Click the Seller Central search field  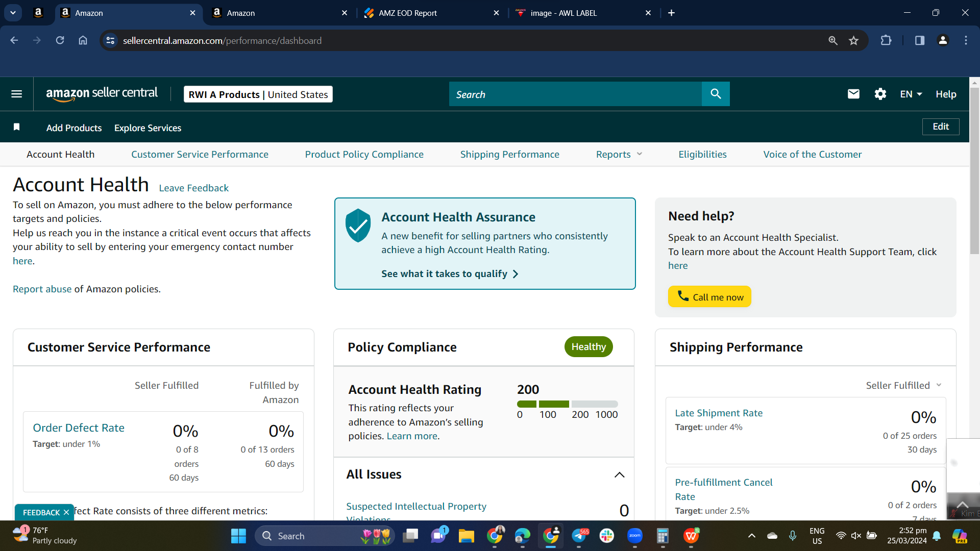(x=575, y=94)
